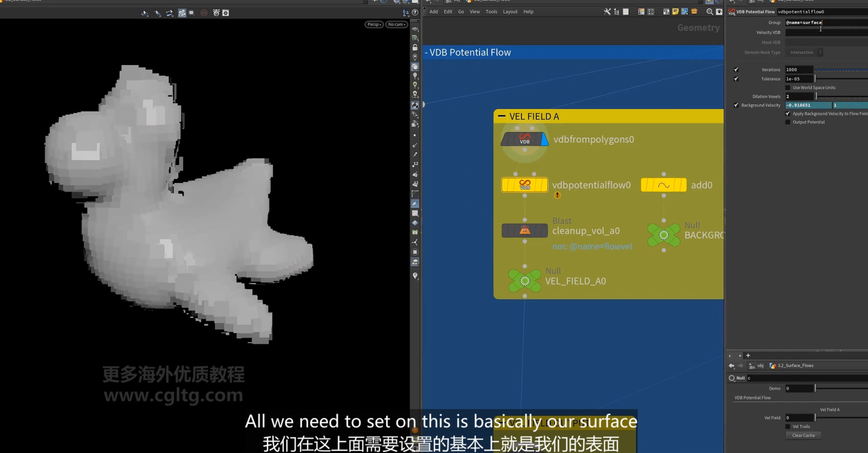
Task: Click the cleanup_vol_a0 Blast node icon
Action: pyautogui.click(x=524, y=230)
